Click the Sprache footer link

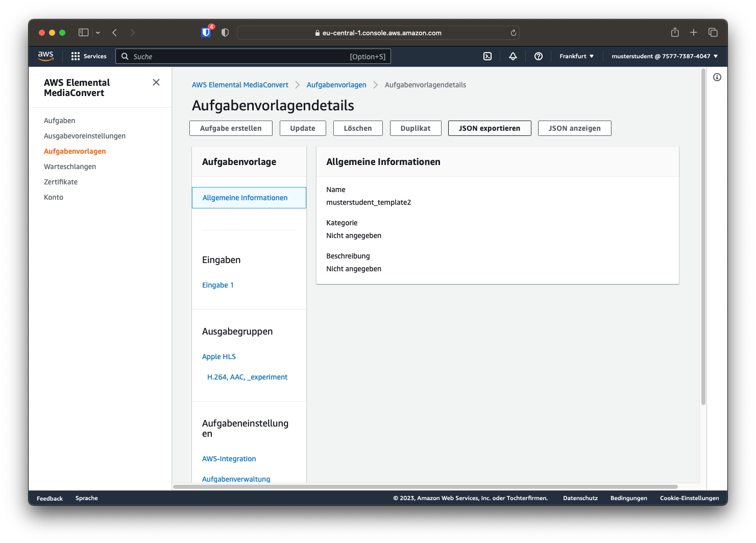point(87,498)
